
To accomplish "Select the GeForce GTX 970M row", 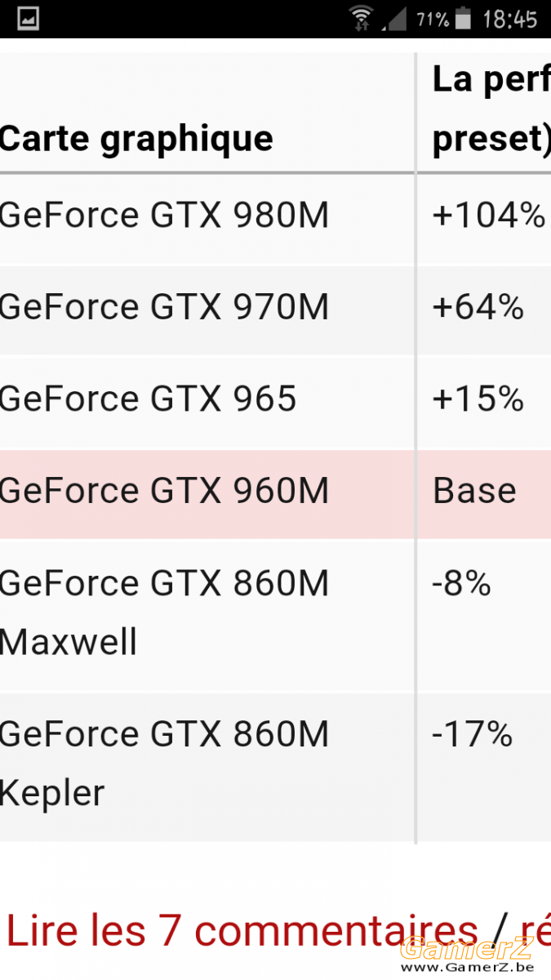I will pyautogui.click(x=275, y=309).
